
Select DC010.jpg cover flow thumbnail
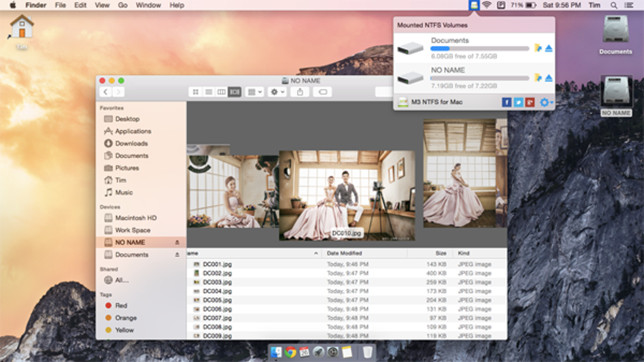click(347, 196)
